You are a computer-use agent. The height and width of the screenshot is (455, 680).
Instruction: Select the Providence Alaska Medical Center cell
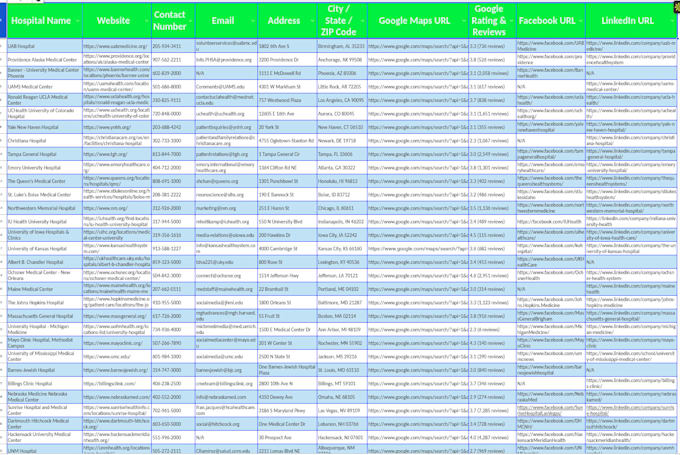tap(44, 59)
